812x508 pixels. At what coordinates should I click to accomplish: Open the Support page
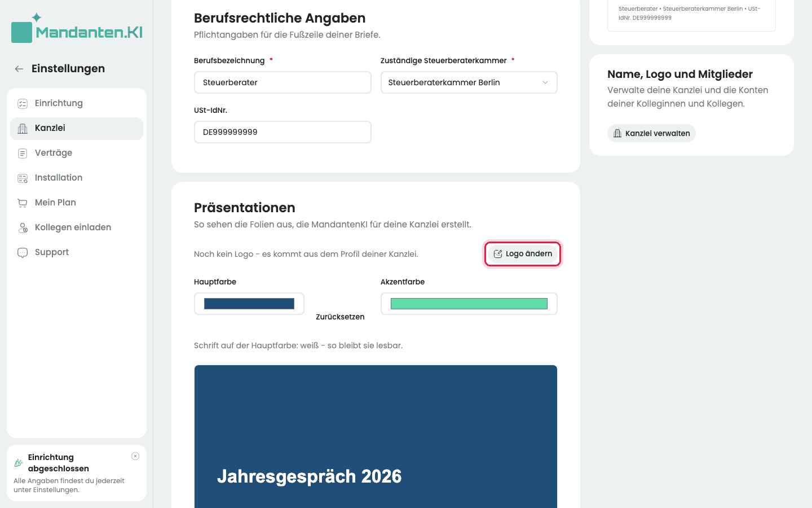coord(77,252)
